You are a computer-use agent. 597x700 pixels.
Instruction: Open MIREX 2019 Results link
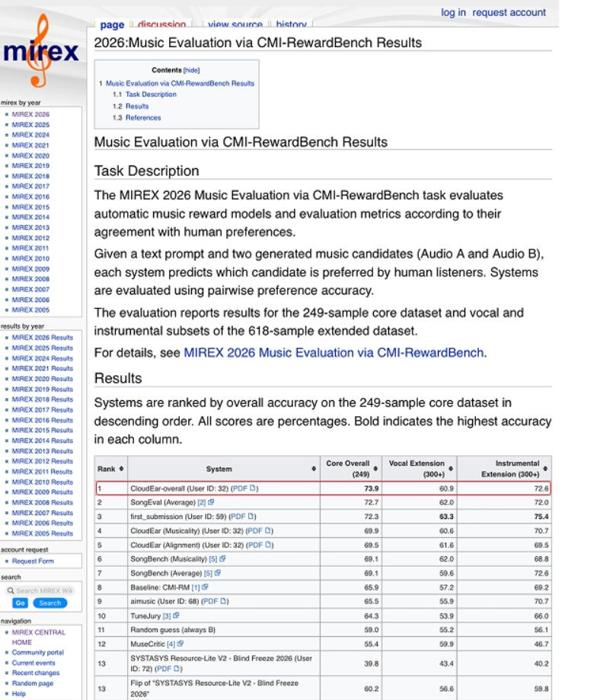pos(43,389)
